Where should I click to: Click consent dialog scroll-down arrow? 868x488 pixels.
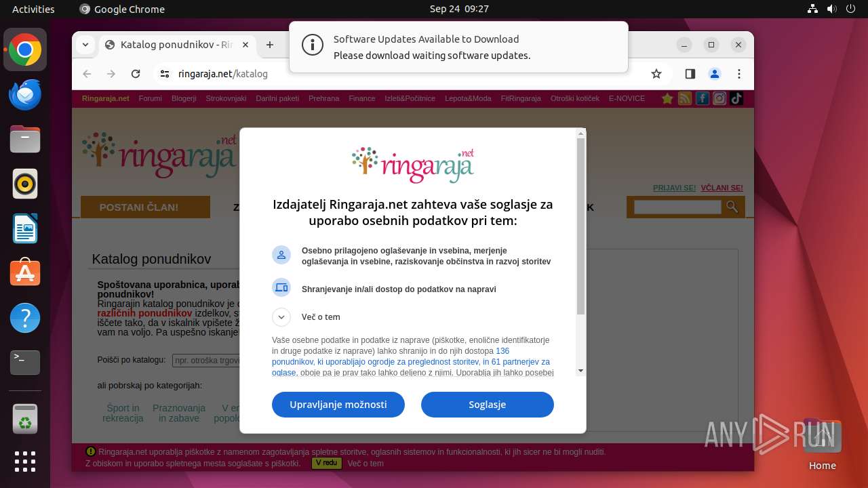(580, 371)
